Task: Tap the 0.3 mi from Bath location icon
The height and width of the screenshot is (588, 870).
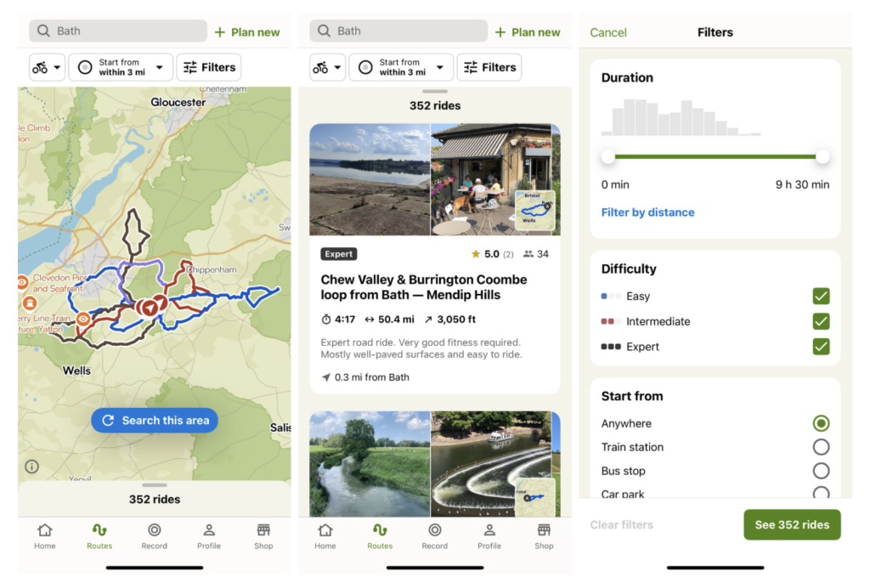Action: 326,377
